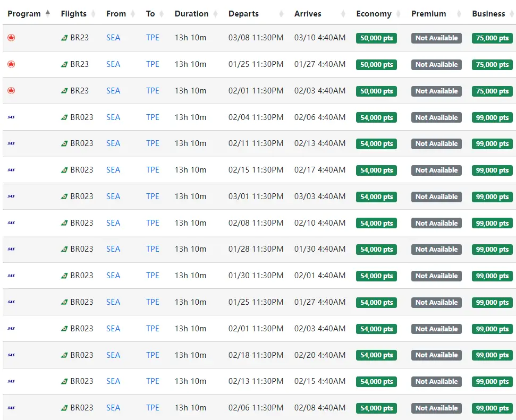Image resolution: width=516 pixels, height=420 pixels.
Task: Click the SAS logo in 02/18 departure row
Action: [11, 355]
